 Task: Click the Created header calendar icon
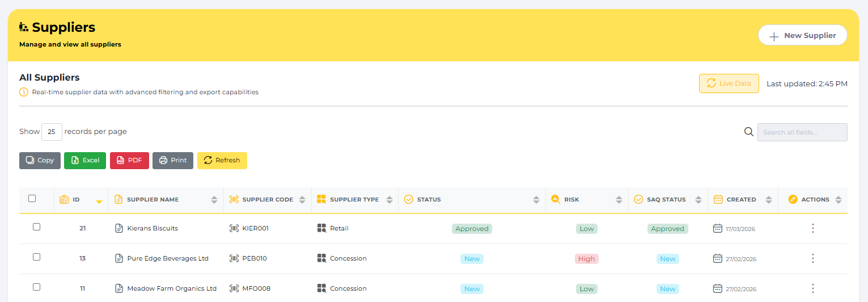tap(718, 199)
